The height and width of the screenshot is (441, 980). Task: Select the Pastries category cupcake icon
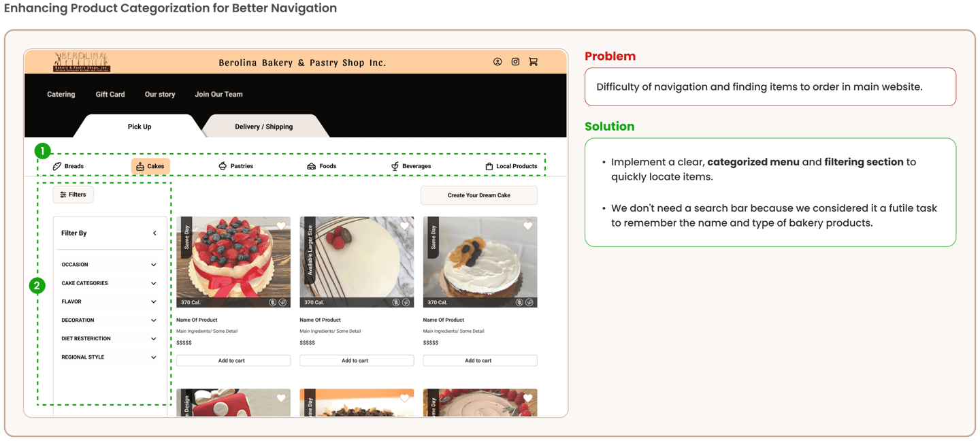coord(223,166)
